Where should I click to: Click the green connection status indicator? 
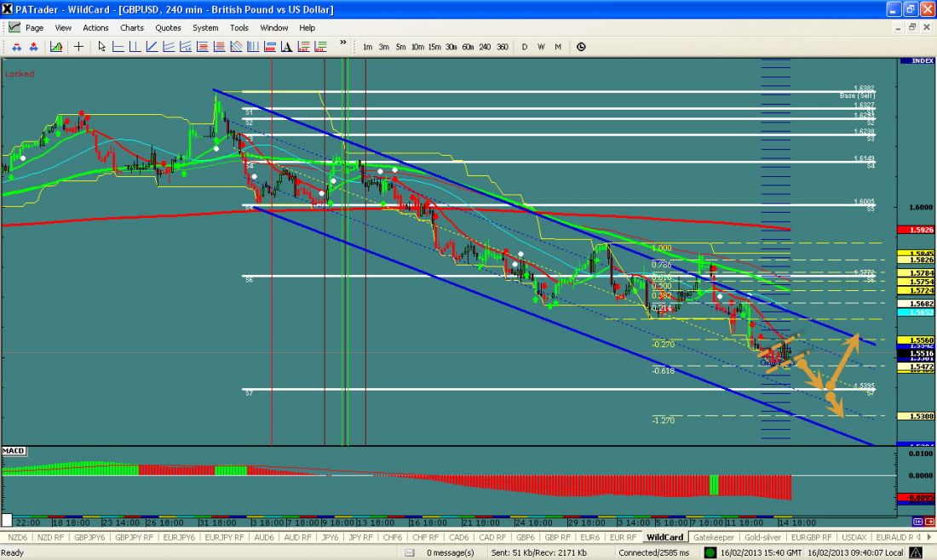(710, 552)
